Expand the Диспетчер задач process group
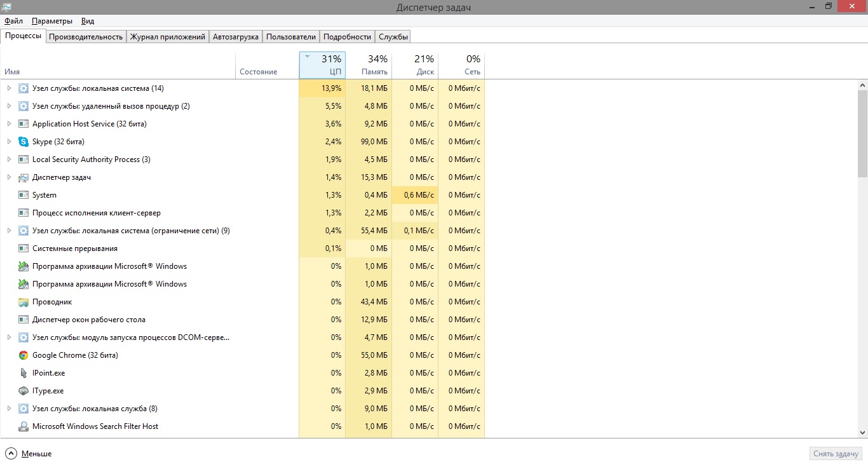Viewport: 868px width, 469px height. coord(9,177)
